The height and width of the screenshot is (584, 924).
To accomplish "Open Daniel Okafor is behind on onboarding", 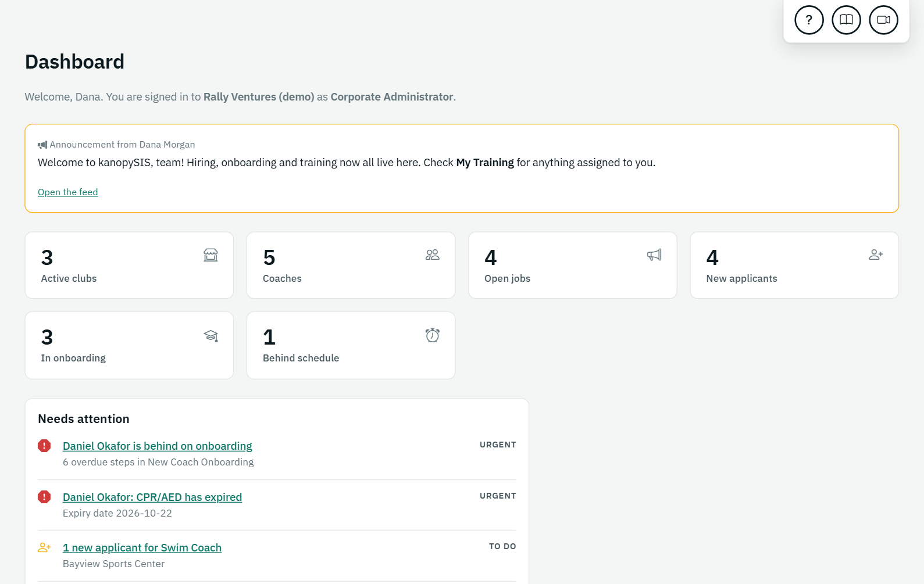I will pyautogui.click(x=157, y=446).
